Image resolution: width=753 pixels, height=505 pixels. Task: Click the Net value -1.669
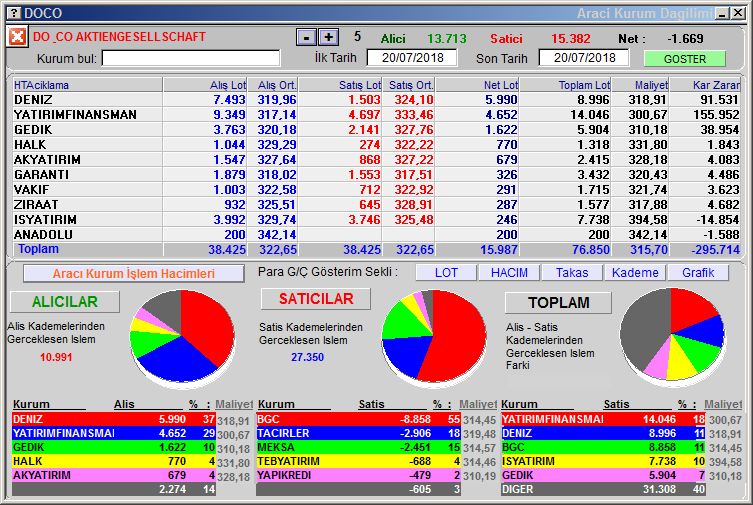point(685,38)
